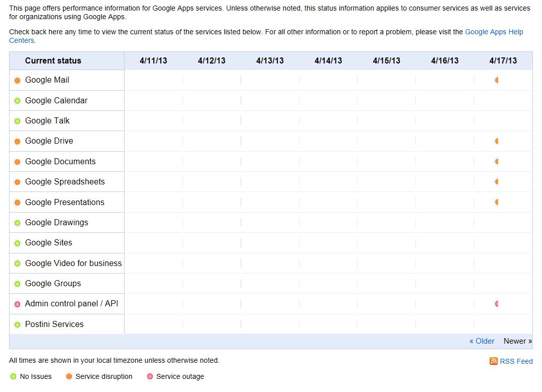Viewport: 542px width, 392px height.
Task: Click the Google Drive service name
Action: [x=49, y=141]
